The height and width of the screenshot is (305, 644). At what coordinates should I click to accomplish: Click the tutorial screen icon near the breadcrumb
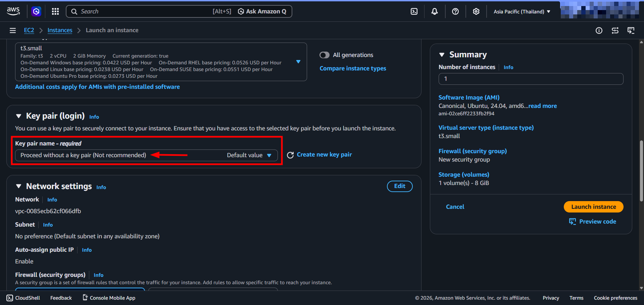(631, 30)
